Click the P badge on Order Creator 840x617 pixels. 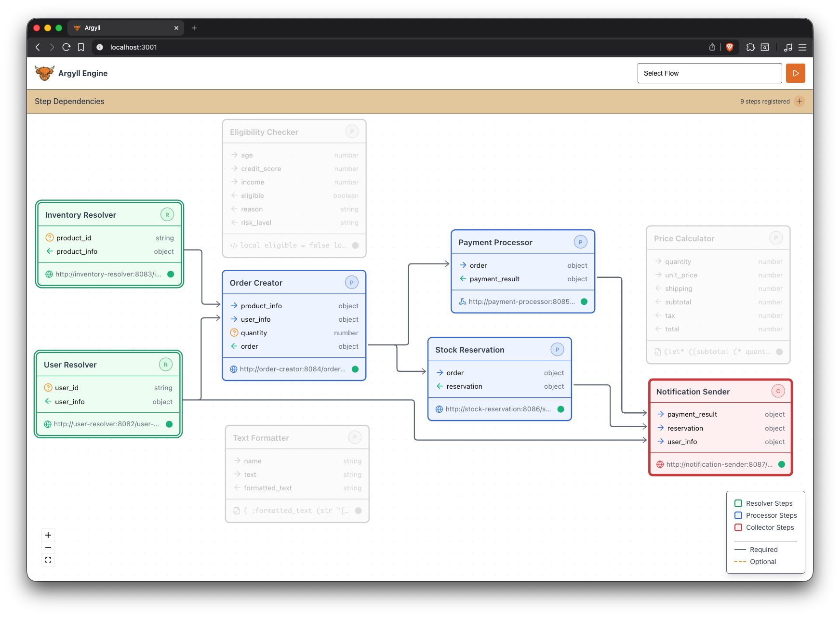[x=351, y=283]
